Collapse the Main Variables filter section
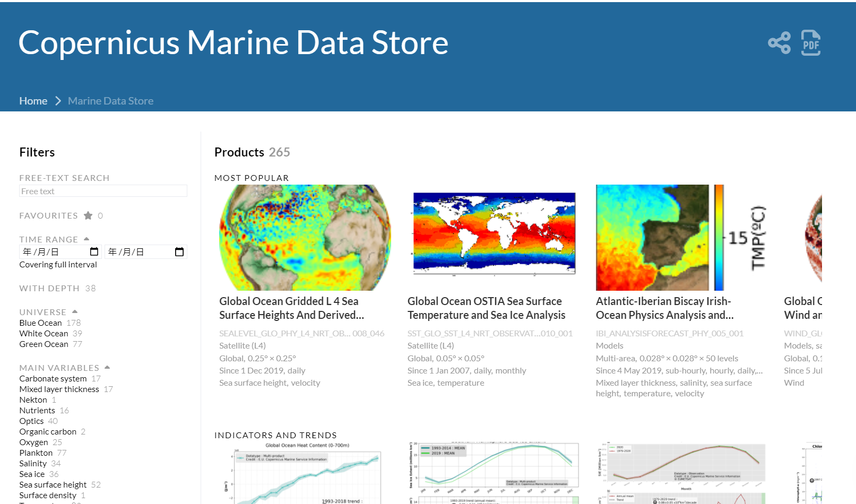This screenshot has height=504, width=856. coord(107,367)
